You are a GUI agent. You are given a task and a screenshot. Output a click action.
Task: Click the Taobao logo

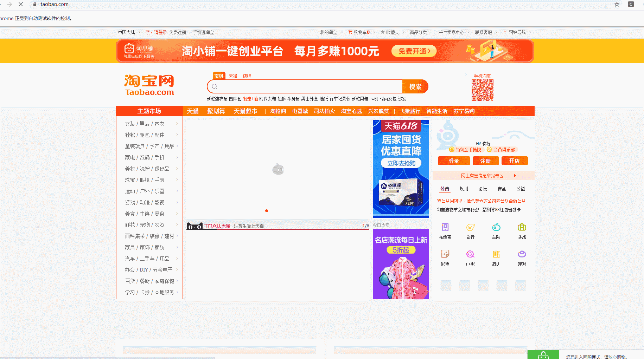tap(149, 85)
